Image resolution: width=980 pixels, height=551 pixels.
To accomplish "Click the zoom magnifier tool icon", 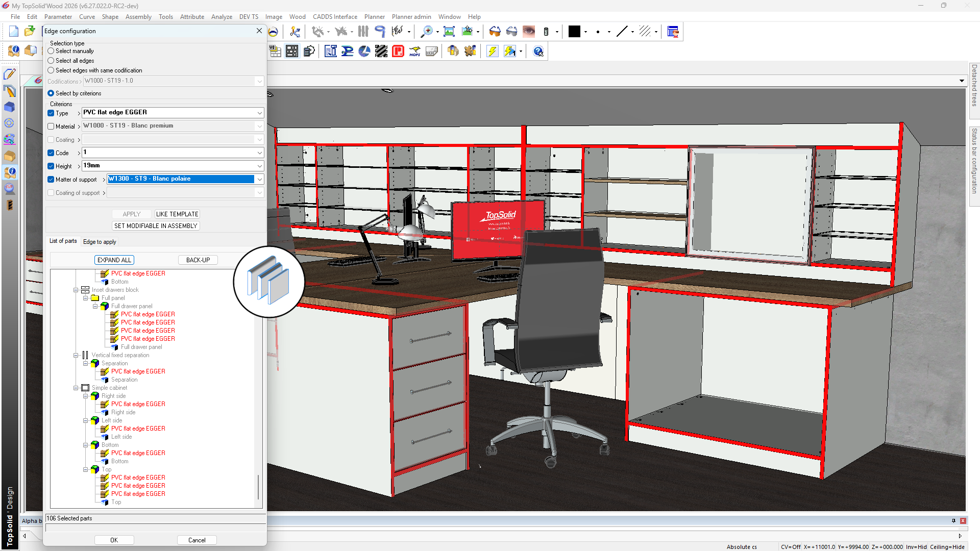I will (x=426, y=32).
